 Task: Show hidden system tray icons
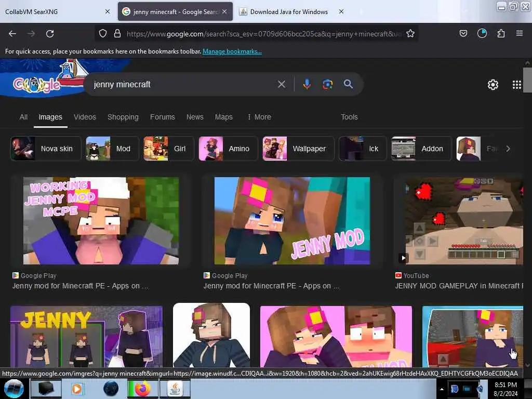click(442, 389)
